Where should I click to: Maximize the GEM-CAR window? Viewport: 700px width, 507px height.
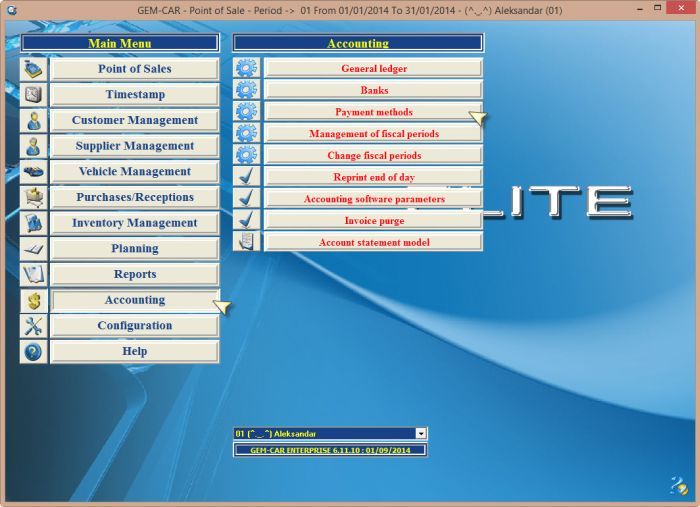coord(658,8)
